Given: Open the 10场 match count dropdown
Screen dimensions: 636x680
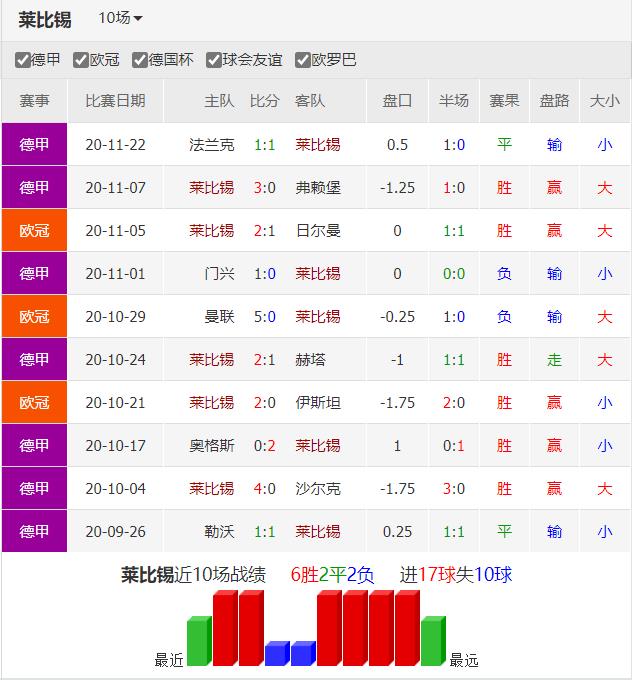Looking at the screenshot, I should [120, 19].
